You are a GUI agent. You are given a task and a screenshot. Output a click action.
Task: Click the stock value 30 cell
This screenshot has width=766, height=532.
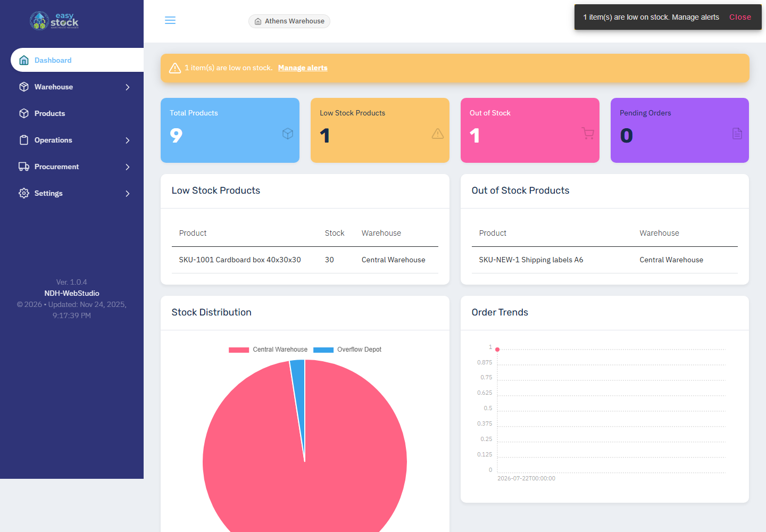pyautogui.click(x=329, y=260)
